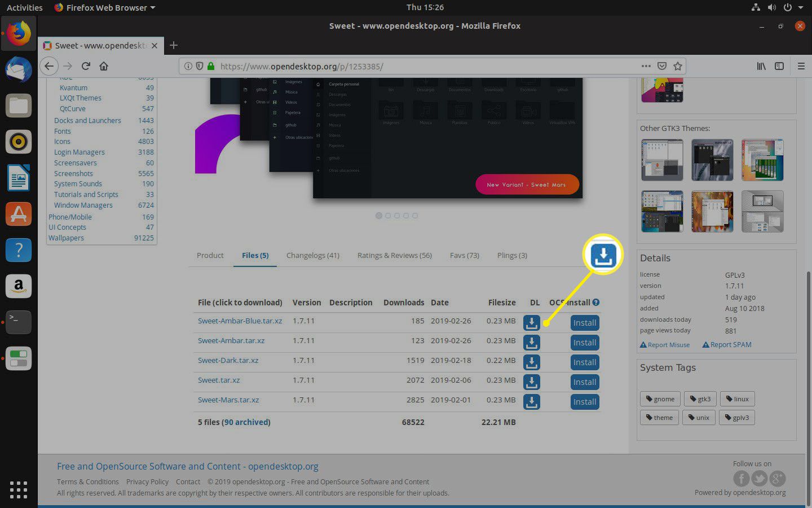Image resolution: width=812 pixels, height=508 pixels.
Task: Open Kvantum category
Action: coord(73,87)
